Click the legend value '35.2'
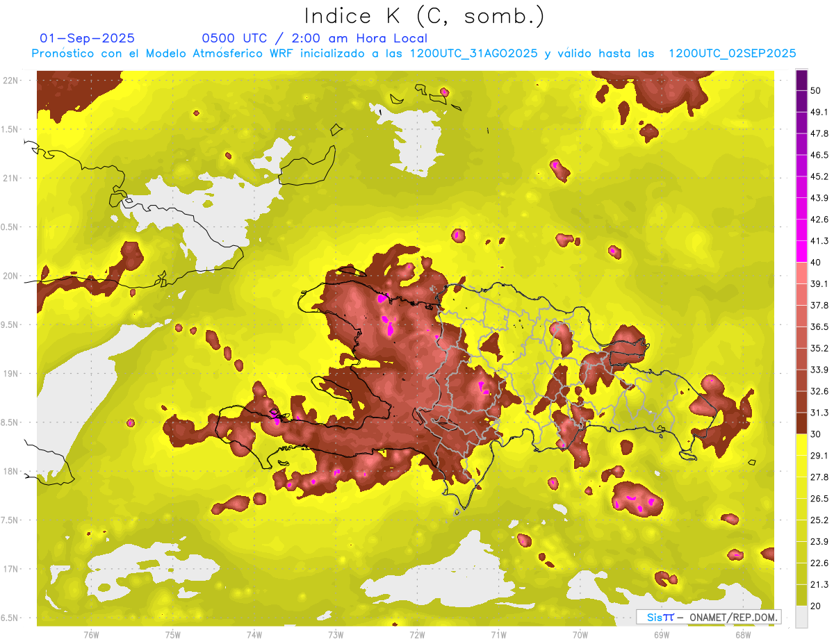Image resolution: width=834 pixels, height=644 pixels. click(x=819, y=348)
